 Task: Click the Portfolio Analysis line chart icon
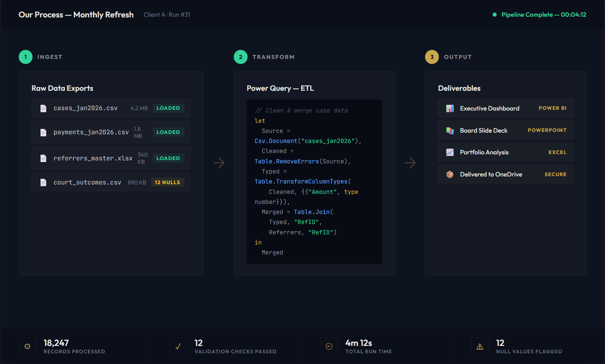click(x=450, y=152)
